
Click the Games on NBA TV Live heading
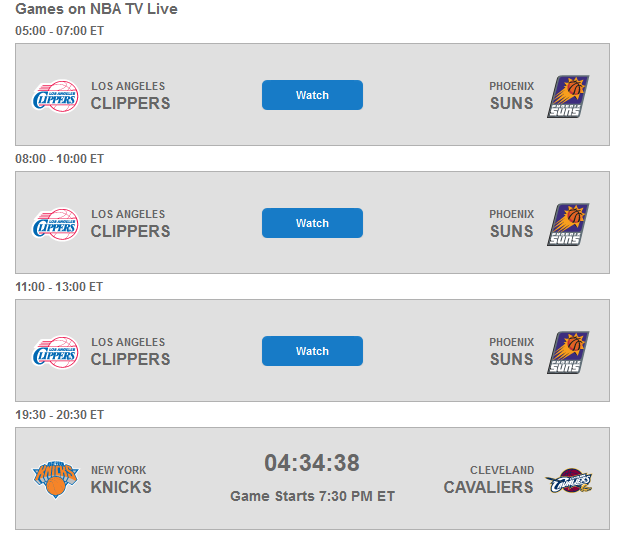click(x=96, y=9)
